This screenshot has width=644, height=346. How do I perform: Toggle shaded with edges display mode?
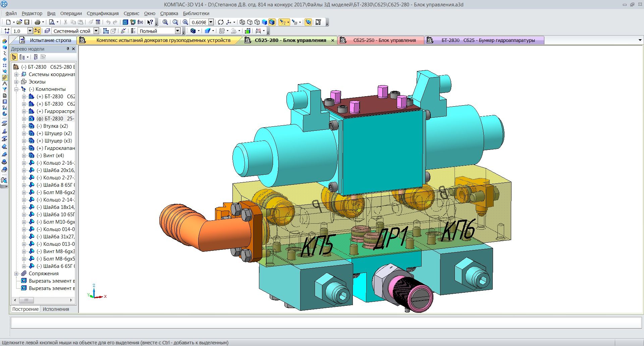272,22
